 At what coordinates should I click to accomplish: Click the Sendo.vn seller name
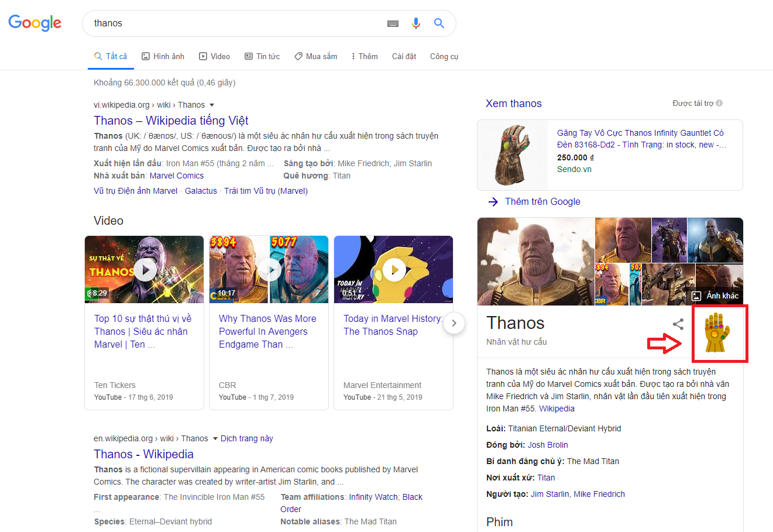pyautogui.click(x=574, y=169)
